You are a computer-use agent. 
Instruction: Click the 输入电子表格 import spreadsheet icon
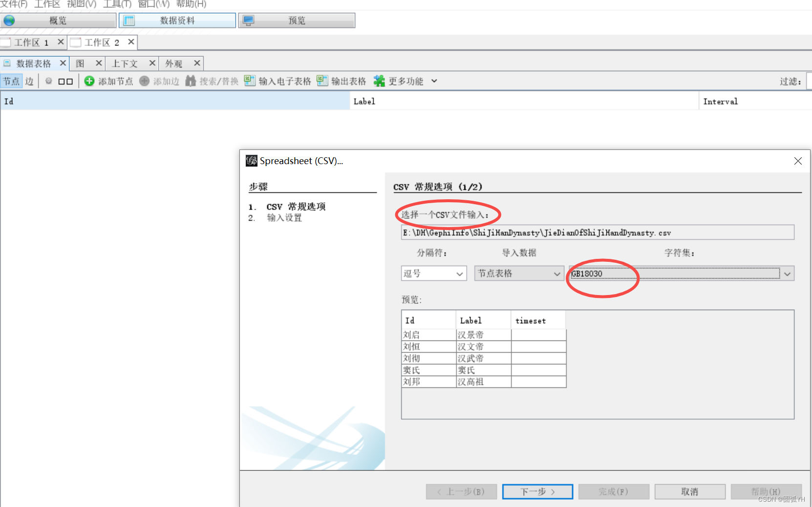tap(250, 81)
